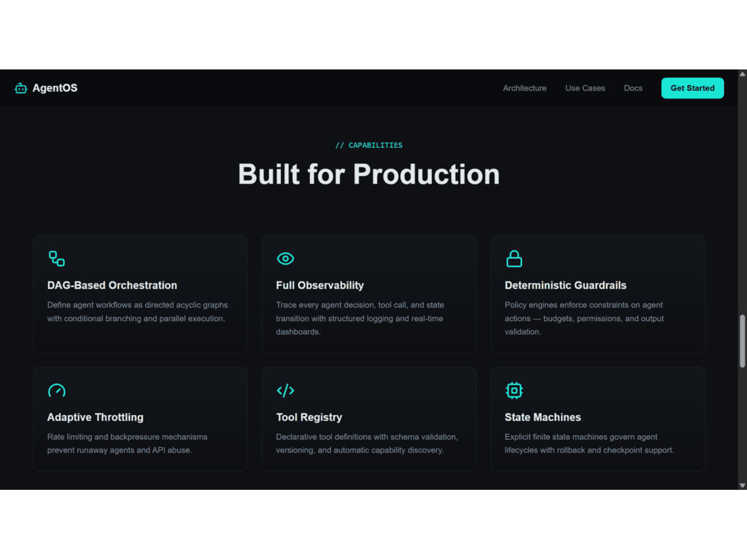Click the AgentOS robot logo icon
The image size is (747, 560).
(x=20, y=88)
